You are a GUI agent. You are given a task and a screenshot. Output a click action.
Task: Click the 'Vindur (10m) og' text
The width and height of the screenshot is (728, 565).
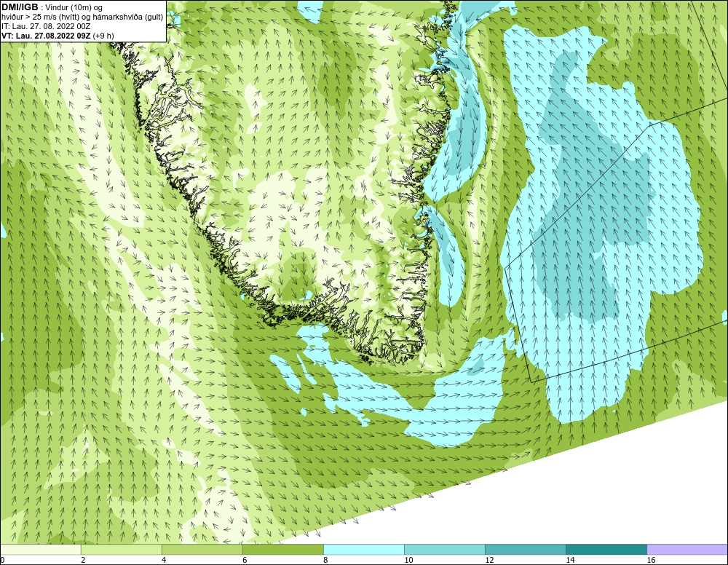click(x=74, y=8)
